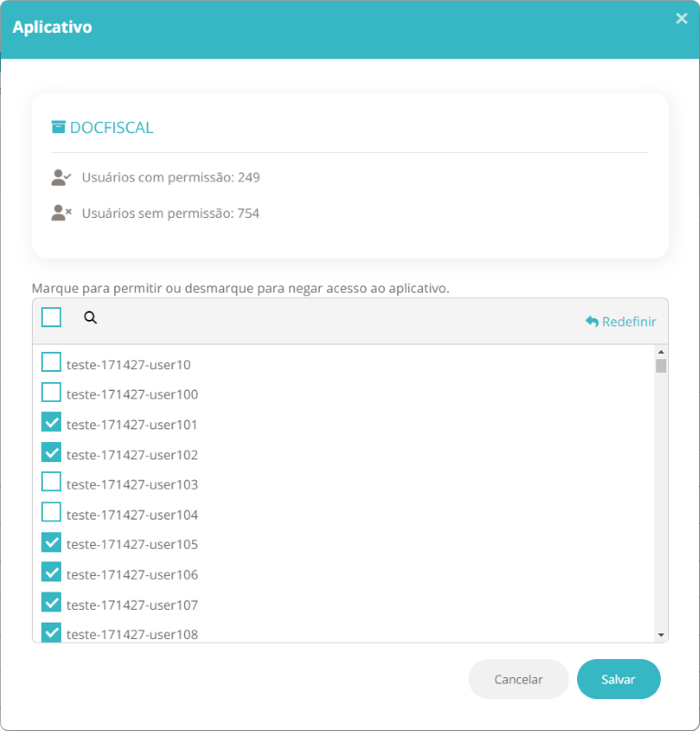The height and width of the screenshot is (731, 700).
Task: Click 'Usuários com permissão: 249' text
Action: pyautogui.click(x=170, y=178)
